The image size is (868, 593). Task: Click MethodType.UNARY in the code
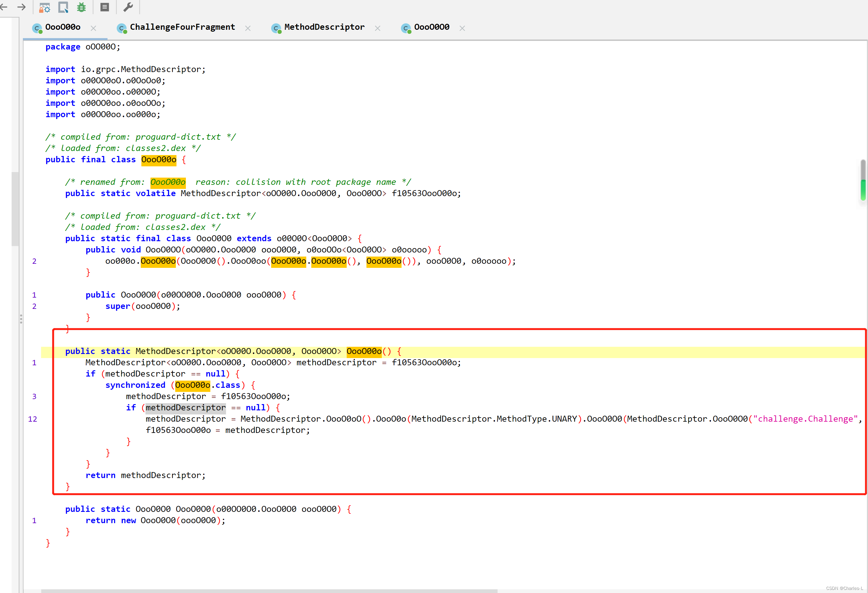[537, 419]
